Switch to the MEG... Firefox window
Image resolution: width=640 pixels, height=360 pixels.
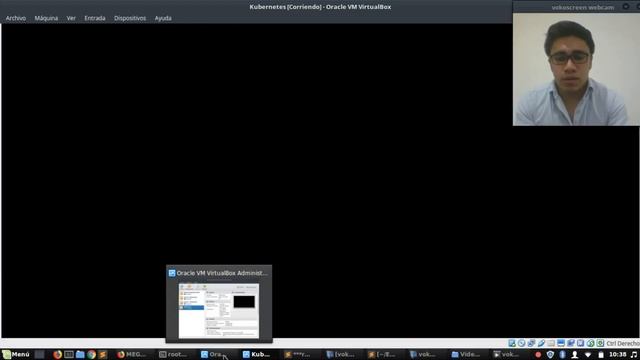pos(131,354)
